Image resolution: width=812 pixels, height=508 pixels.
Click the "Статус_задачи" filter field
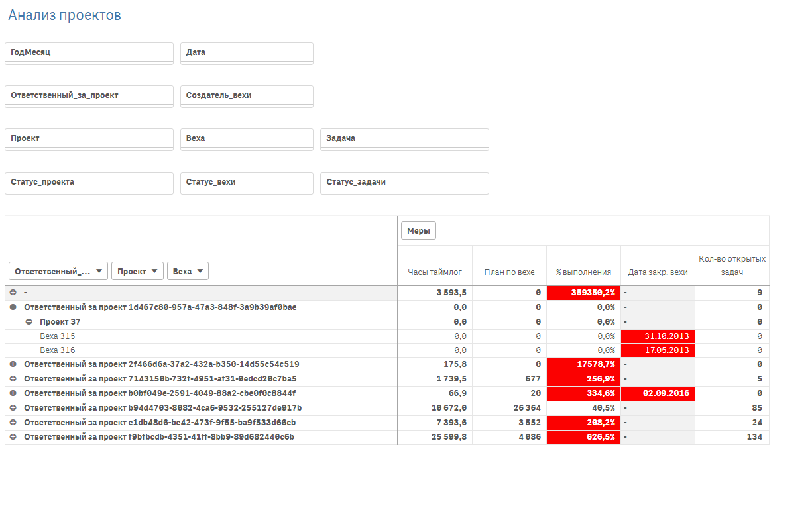tap(404, 183)
